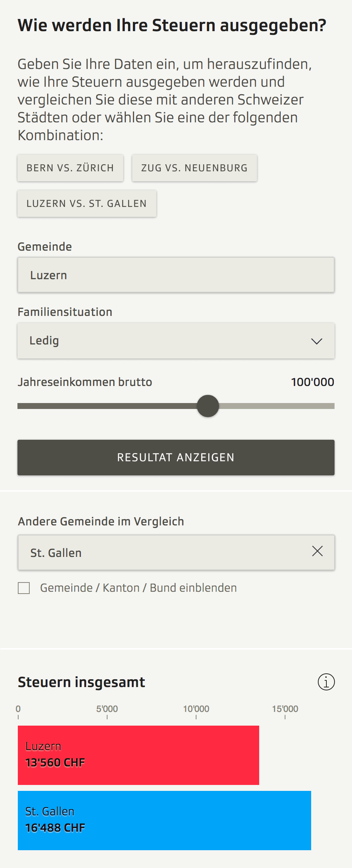The height and width of the screenshot is (868, 352).
Task: Click the dark filled part of income slider
Action: 107,406
